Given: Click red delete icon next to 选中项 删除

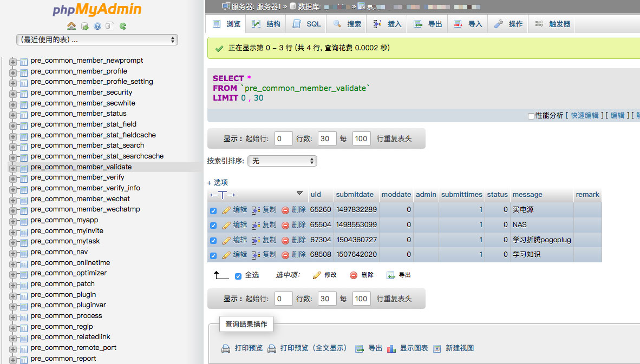Looking at the screenshot, I should pyautogui.click(x=354, y=275).
